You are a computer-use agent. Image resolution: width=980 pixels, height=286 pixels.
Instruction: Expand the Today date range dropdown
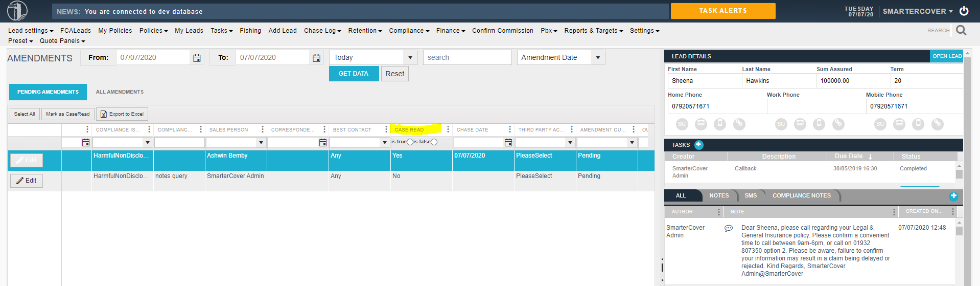410,58
